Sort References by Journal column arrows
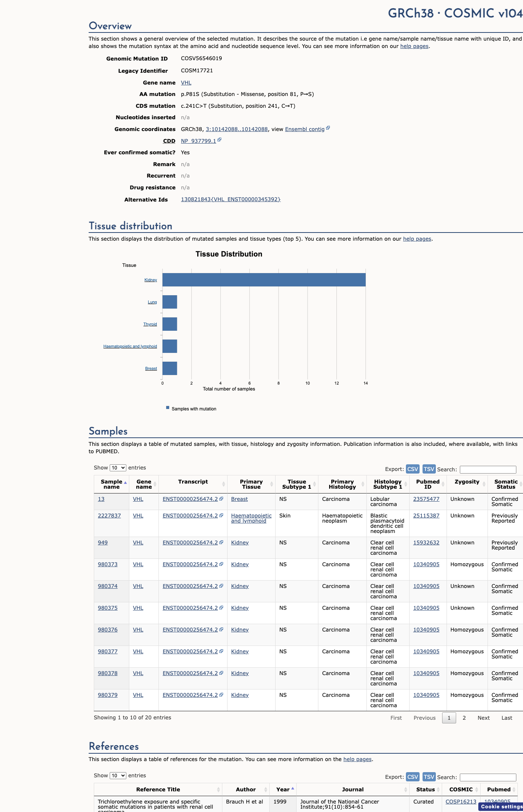 (x=406, y=789)
